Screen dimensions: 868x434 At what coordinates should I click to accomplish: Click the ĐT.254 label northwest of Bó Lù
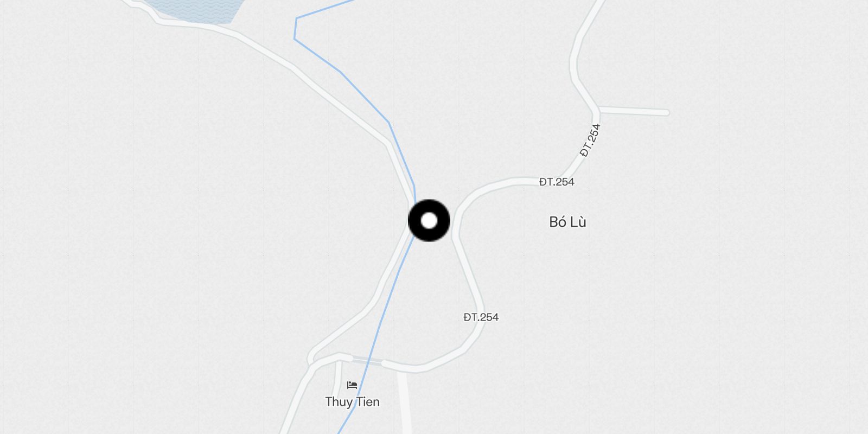click(557, 182)
